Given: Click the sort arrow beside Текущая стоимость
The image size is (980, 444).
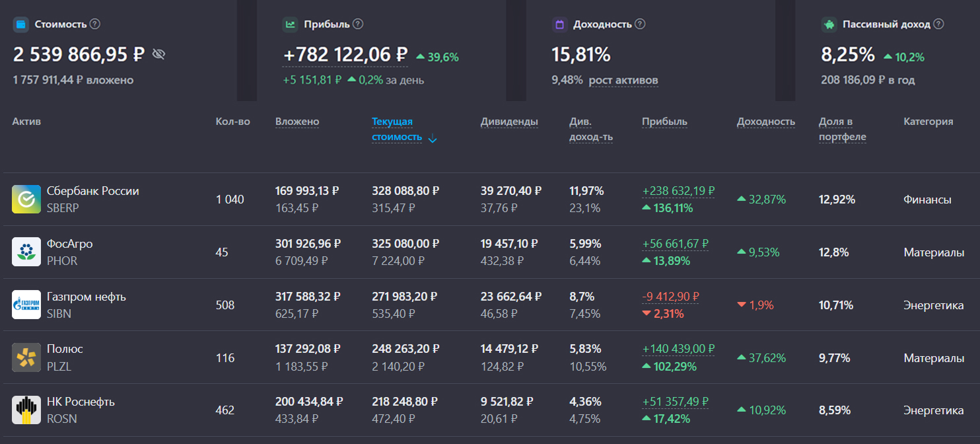Looking at the screenshot, I should coord(433,139).
